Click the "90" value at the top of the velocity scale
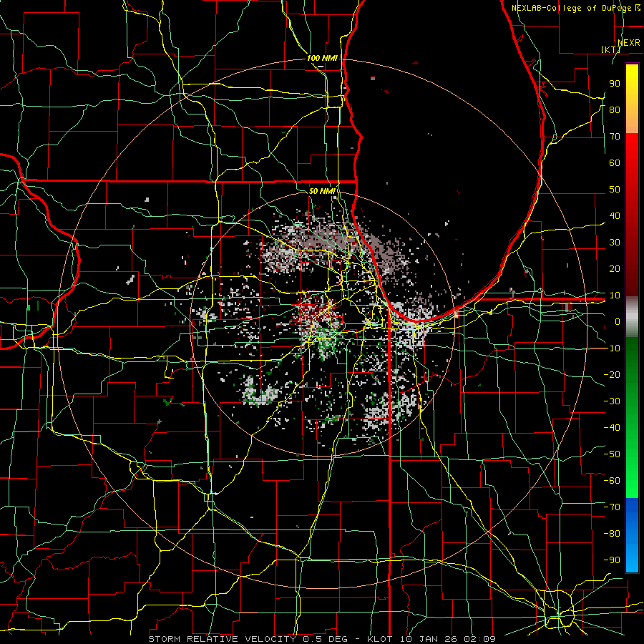 click(x=615, y=84)
